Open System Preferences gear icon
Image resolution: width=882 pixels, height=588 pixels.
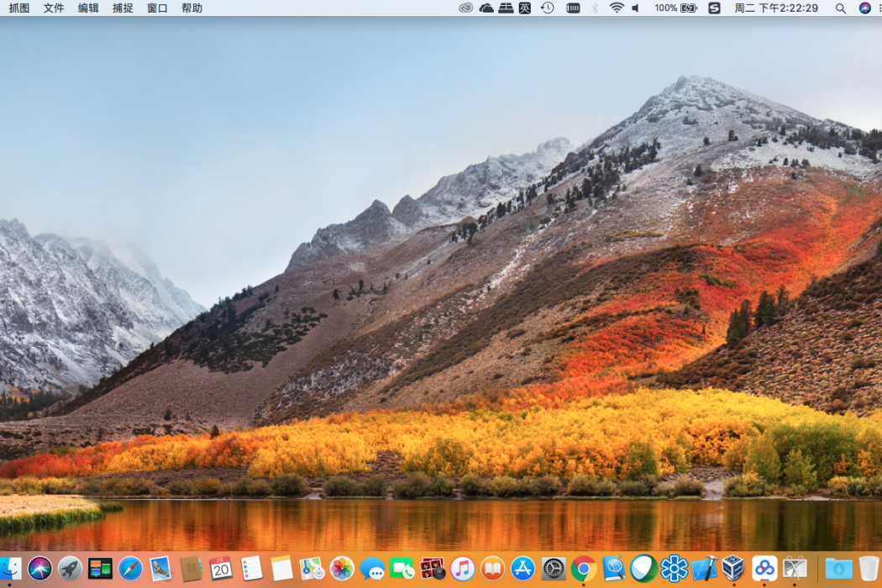[553, 569]
